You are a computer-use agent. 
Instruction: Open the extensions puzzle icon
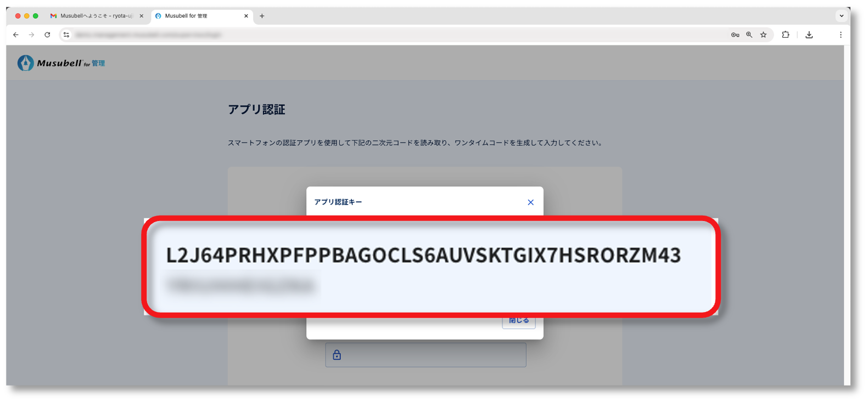coord(786,35)
